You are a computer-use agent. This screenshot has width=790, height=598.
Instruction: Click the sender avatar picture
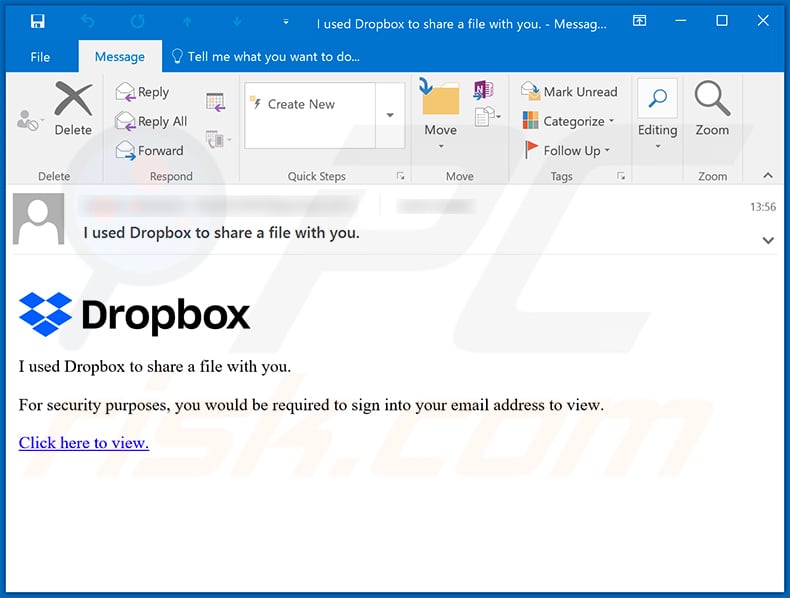[x=38, y=219]
